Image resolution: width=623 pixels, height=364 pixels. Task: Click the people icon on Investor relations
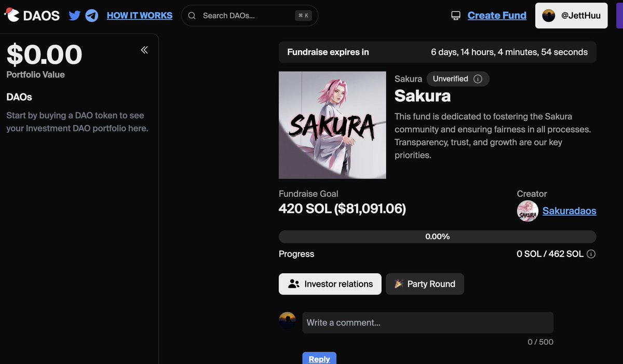click(294, 284)
